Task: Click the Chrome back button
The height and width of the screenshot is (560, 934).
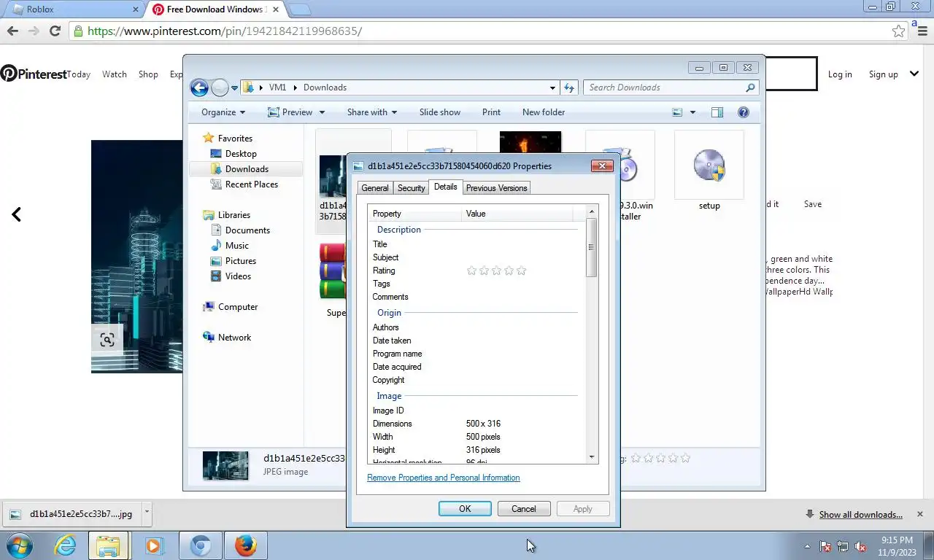Action: (x=12, y=31)
